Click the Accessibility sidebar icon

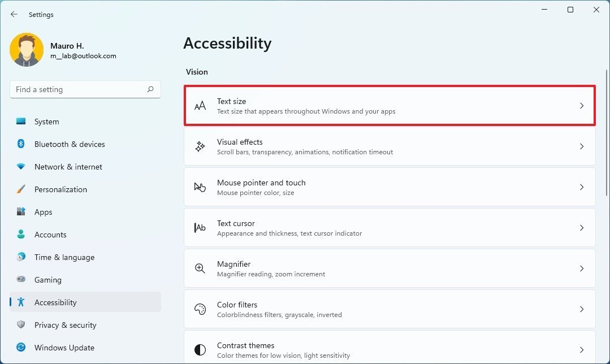point(21,302)
